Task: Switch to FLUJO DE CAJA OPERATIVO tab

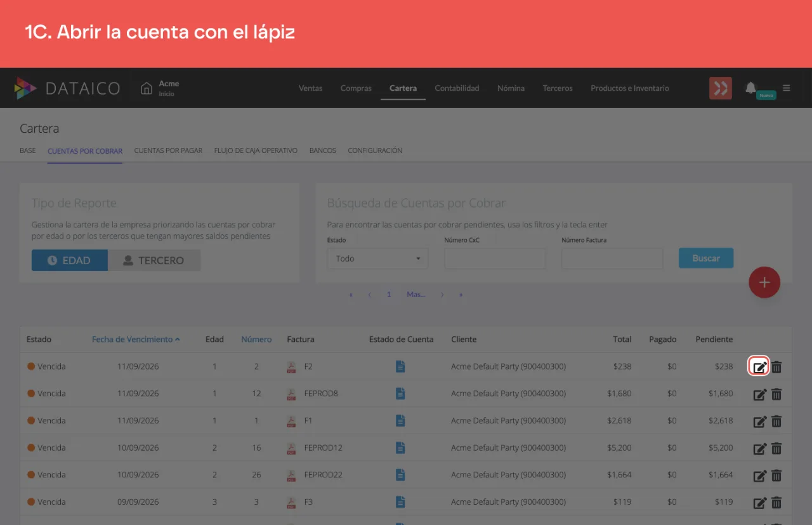Action: coord(256,151)
